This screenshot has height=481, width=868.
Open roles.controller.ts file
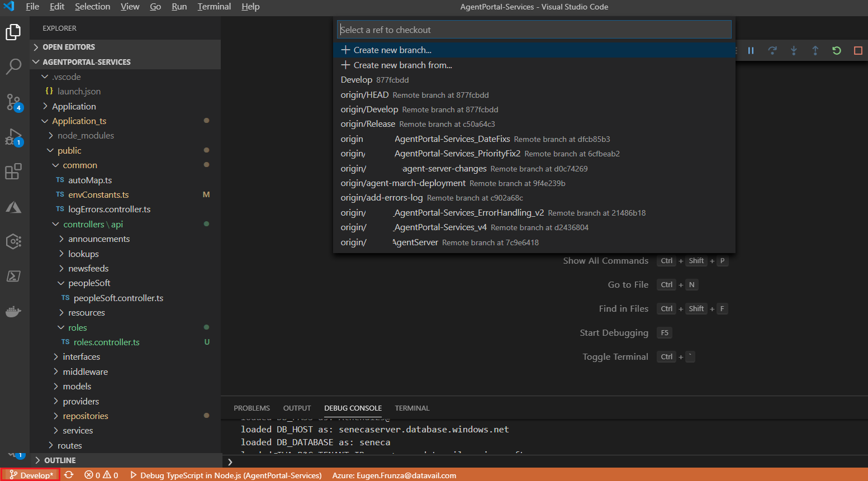point(125,342)
